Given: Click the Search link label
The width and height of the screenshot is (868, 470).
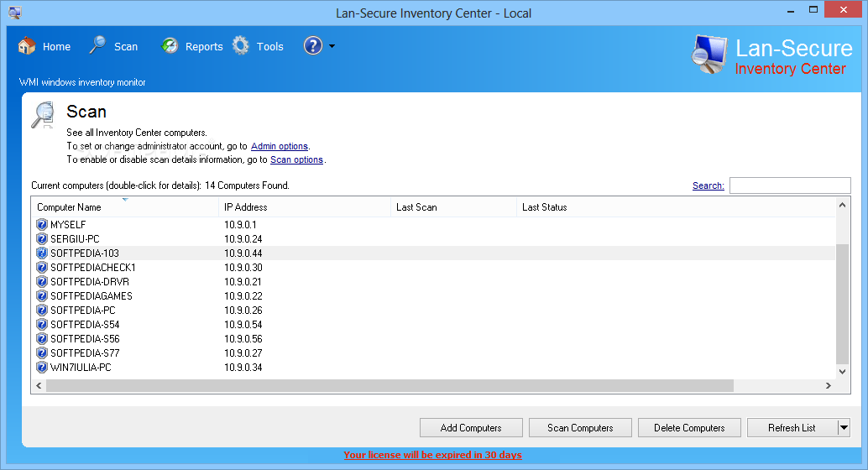Looking at the screenshot, I should tap(708, 185).
